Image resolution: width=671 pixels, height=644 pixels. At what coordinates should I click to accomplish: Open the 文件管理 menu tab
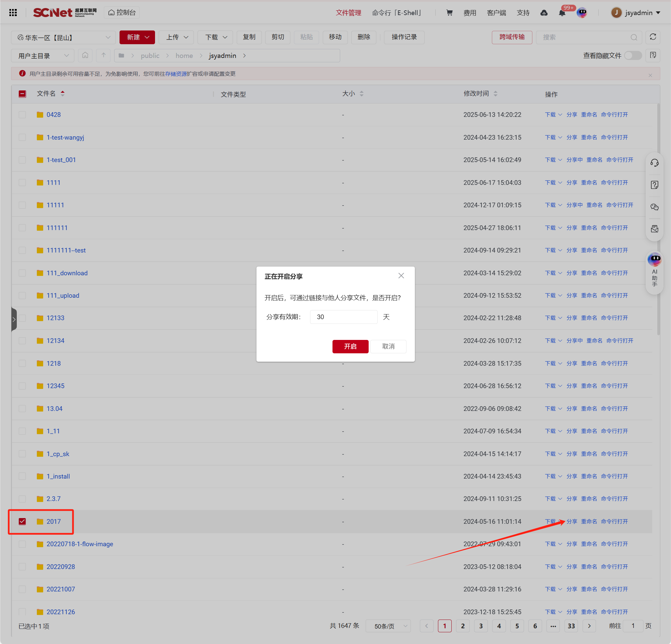[x=348, y=13]
